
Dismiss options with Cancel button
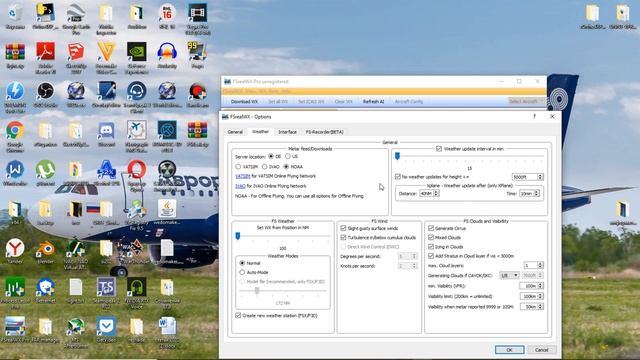tap(542, 350)
